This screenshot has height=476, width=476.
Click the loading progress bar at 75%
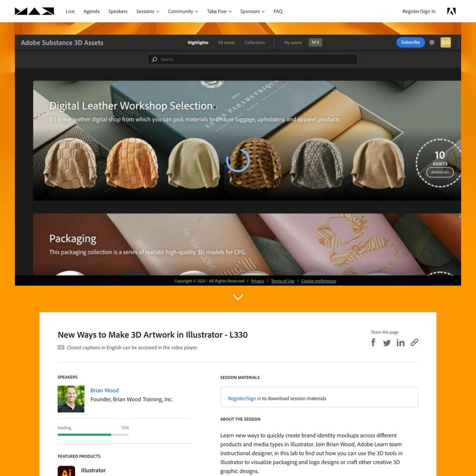pyautogui.click(x=93, y=435)
